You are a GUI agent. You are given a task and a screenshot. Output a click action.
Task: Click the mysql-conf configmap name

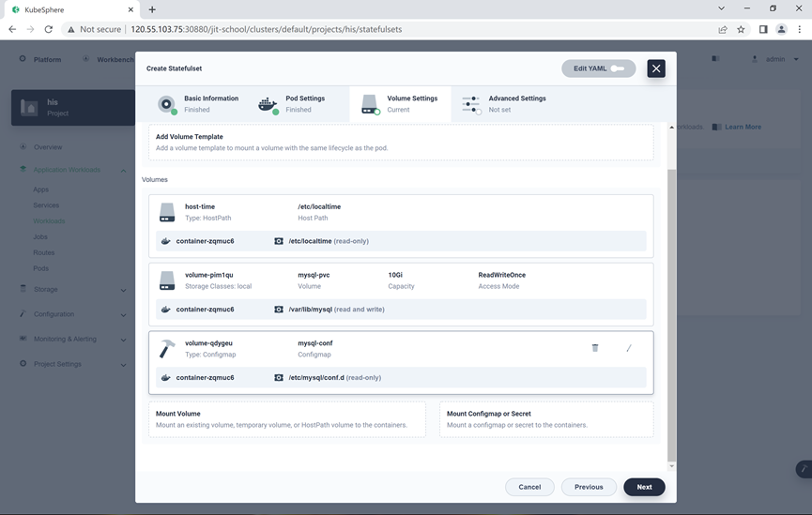pos(314,343)
